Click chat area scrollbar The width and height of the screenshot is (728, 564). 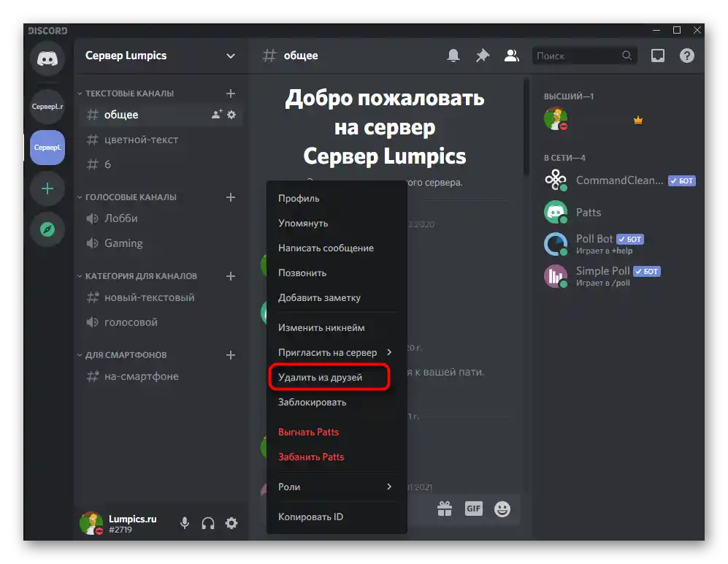coord(526,128)
